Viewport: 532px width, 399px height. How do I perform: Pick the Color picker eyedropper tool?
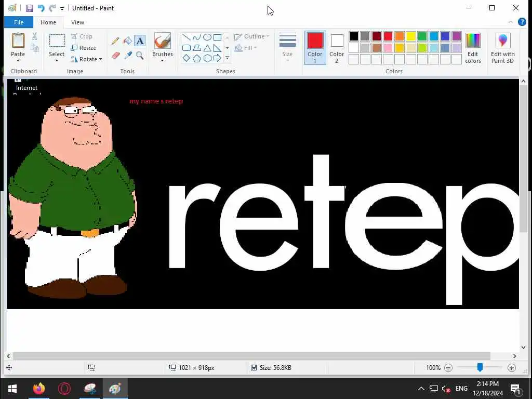click(x=128, y=55)
